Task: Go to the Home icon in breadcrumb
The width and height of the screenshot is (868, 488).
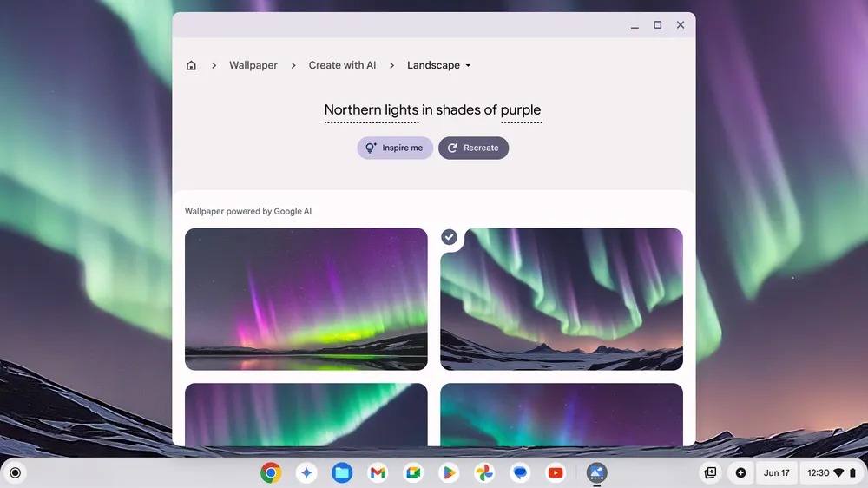Action: pyautogui.click(x=191, y=65)
